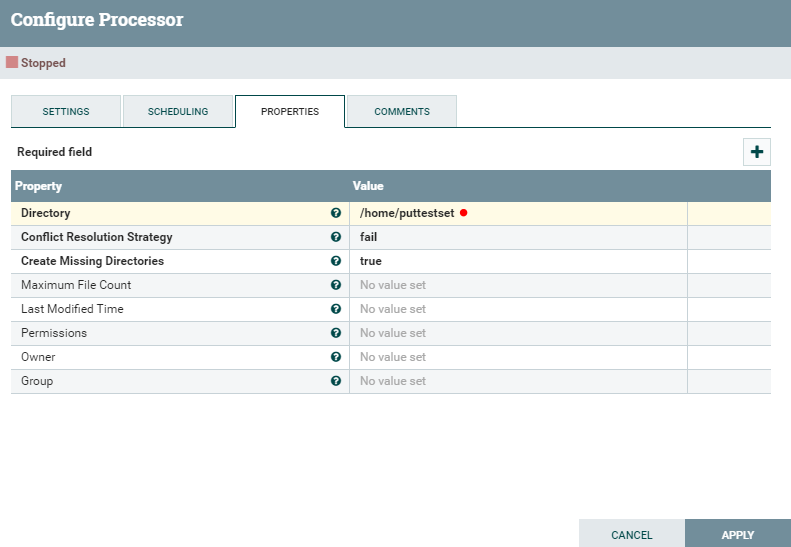
Task: Switch to the Scheduling tab
Action: click(178, 112)
